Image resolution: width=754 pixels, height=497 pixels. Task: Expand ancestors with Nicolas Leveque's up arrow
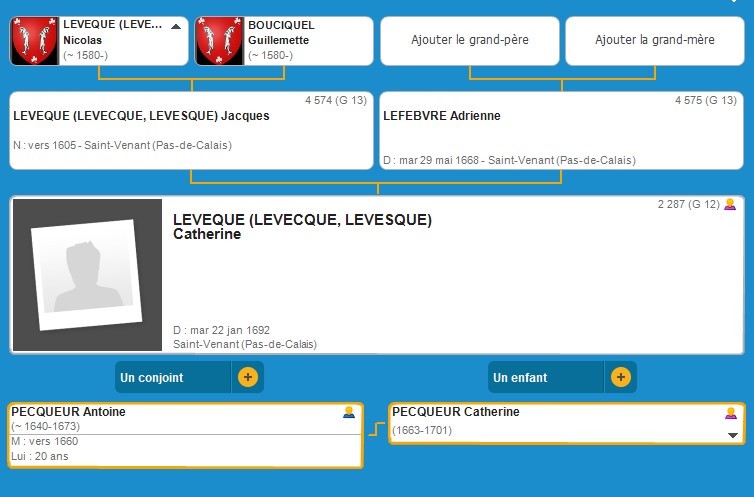[x=176, y=27]
